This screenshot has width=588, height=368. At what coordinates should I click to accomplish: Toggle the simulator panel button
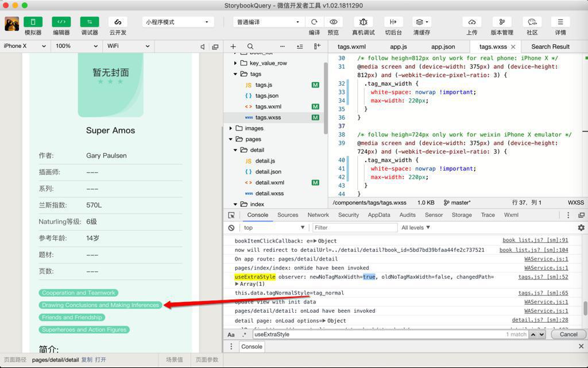click(x=33, y=22)
